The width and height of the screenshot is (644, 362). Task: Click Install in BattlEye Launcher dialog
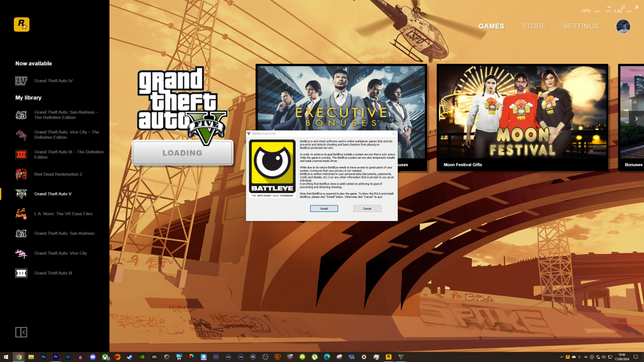tap(324, 209)
